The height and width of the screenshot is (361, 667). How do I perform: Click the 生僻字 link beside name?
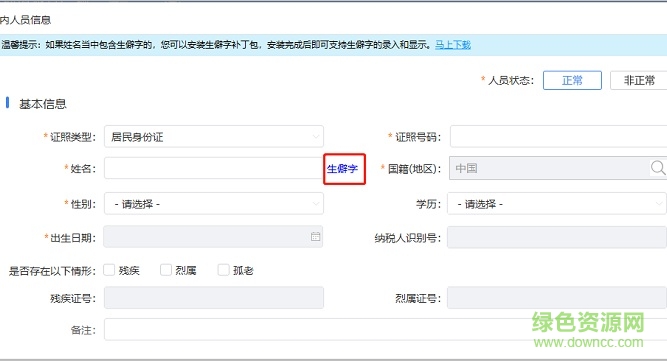(342, 169)
